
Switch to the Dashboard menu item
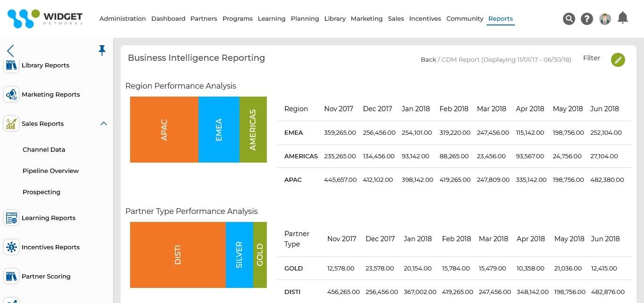point(168,18)
